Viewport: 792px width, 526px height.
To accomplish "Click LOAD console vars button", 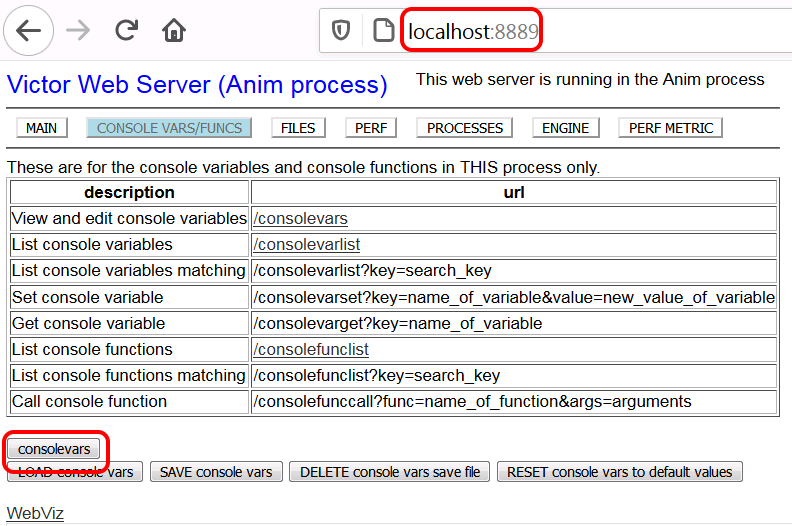I will point(75,472).
